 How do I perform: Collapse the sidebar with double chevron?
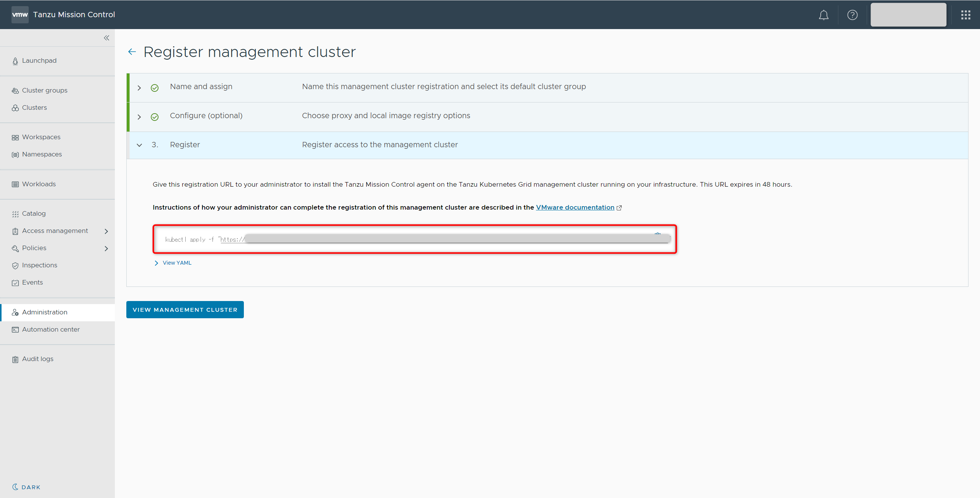click(106, 38)
